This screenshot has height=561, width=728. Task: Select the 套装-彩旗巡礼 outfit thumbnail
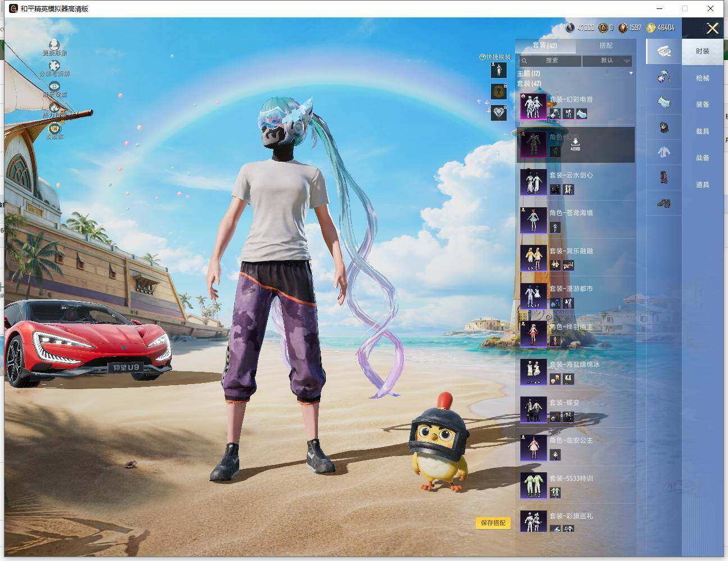point(533,522)
